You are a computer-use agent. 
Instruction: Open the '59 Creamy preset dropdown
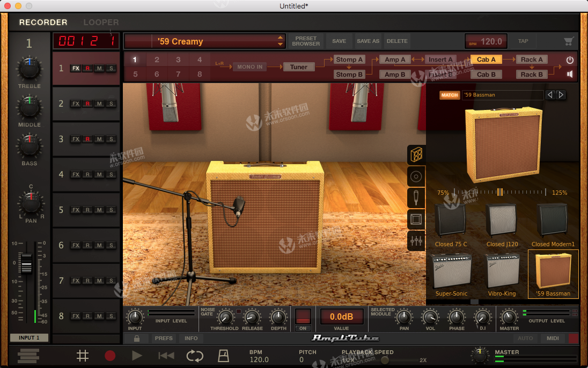pyautogui.click(x=204, y=41)
